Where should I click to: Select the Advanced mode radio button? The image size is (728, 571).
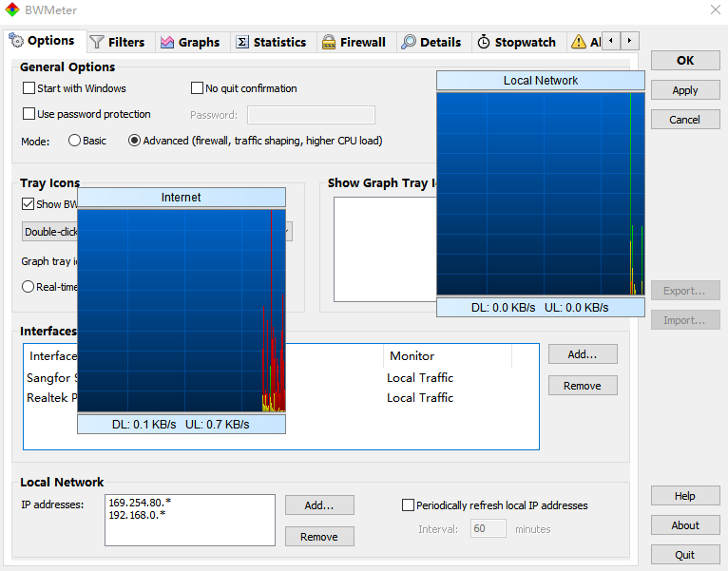(134, 141)
